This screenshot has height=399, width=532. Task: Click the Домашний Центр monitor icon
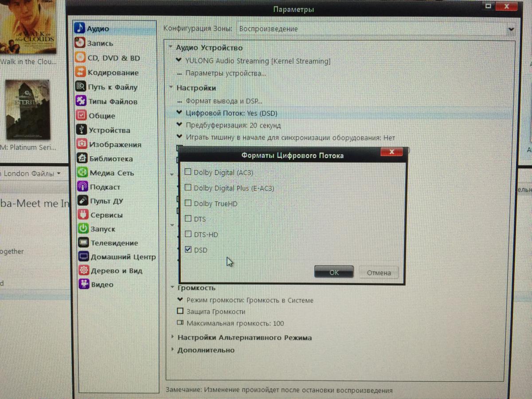coord(84,256)
